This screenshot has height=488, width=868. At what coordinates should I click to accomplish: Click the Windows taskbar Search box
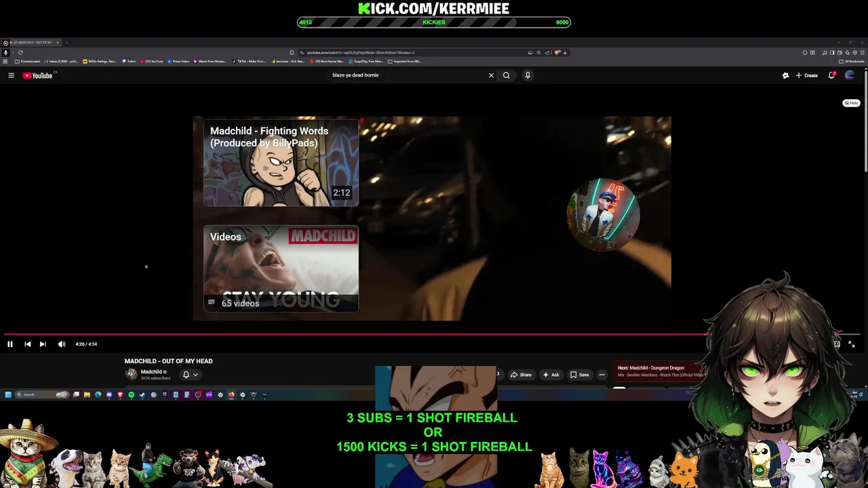[42, 394]
